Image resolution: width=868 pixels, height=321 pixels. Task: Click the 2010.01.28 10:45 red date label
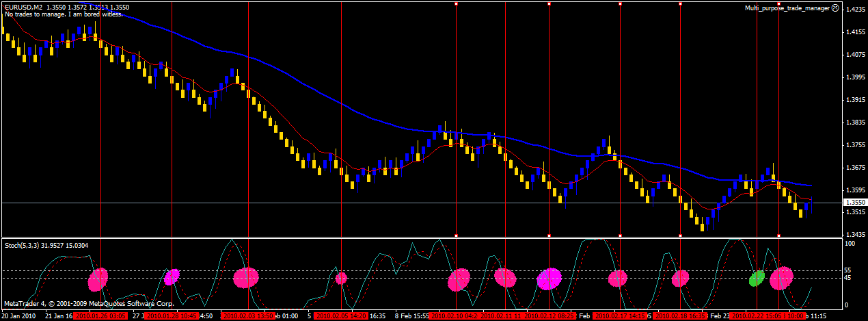point(172,316)
